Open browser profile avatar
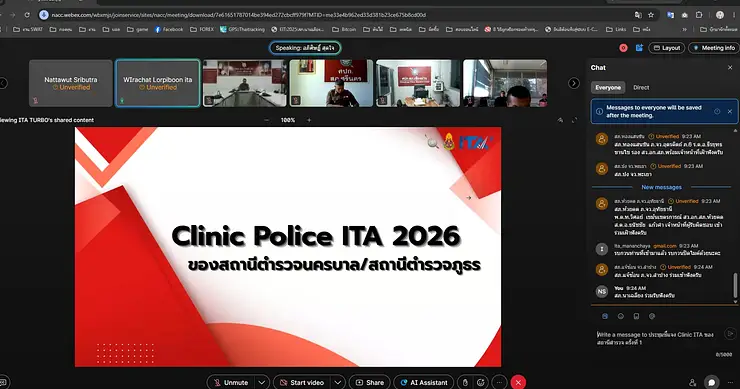 click(720, 15)
